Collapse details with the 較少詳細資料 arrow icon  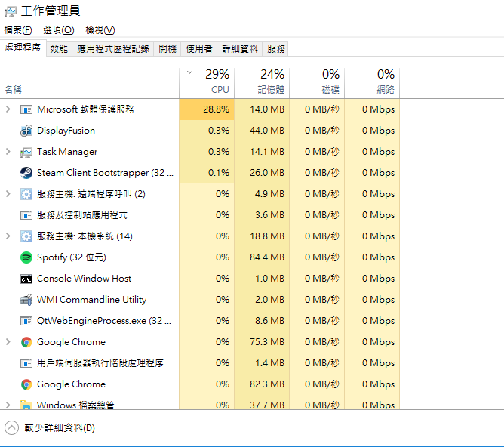tap(11, 427)
